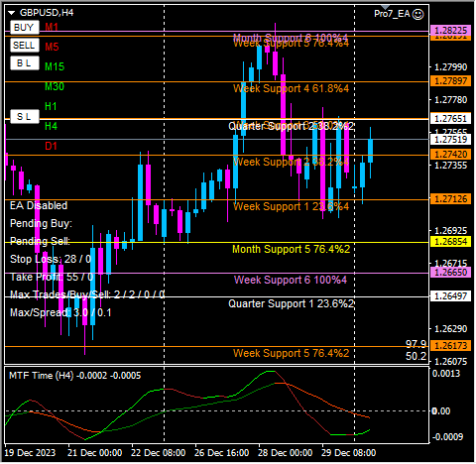Click the chart shift triangle marker

(x=385, y=7)
